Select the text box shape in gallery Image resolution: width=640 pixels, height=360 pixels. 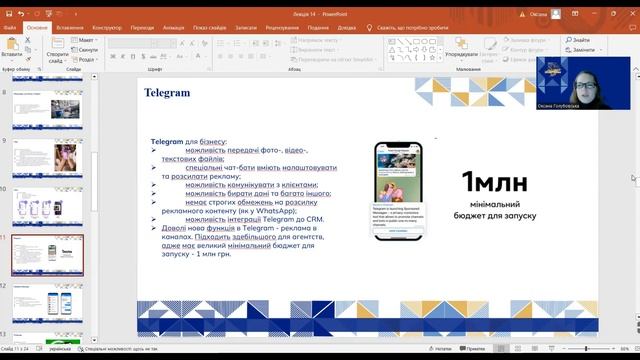pos(392,42)
